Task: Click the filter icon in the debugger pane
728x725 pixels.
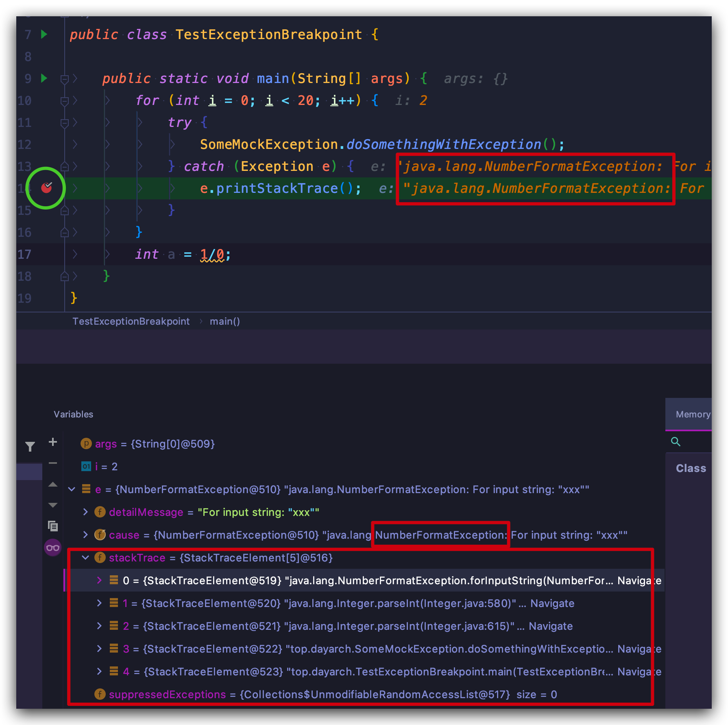Action: click(x=30, y=446)
